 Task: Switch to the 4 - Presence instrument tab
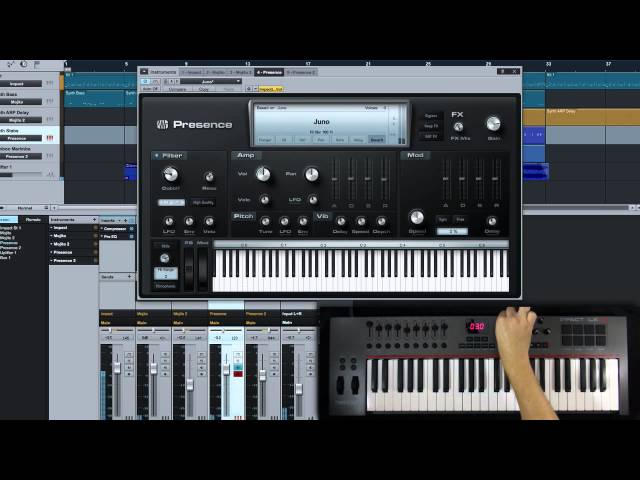(269, 72)
